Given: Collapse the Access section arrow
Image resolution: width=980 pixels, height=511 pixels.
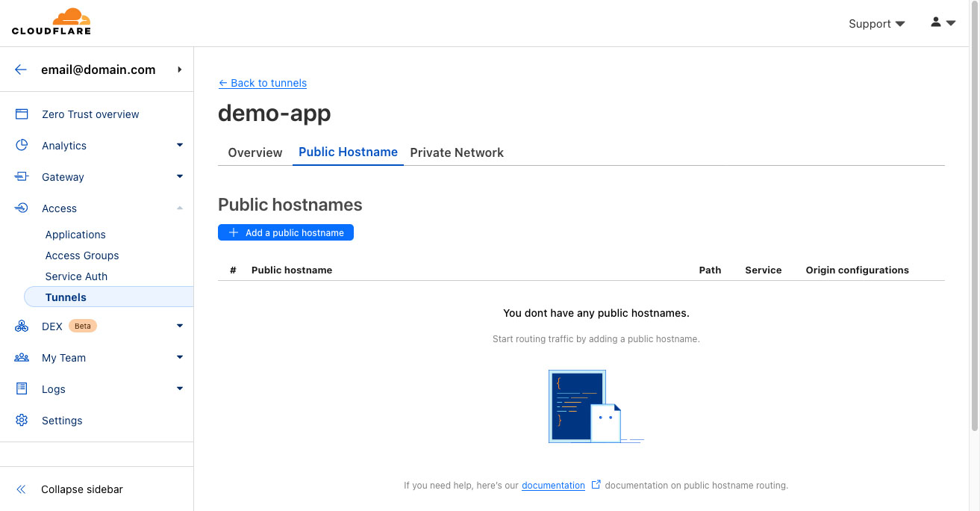Looking at the screenshot, I should [180, 208].
